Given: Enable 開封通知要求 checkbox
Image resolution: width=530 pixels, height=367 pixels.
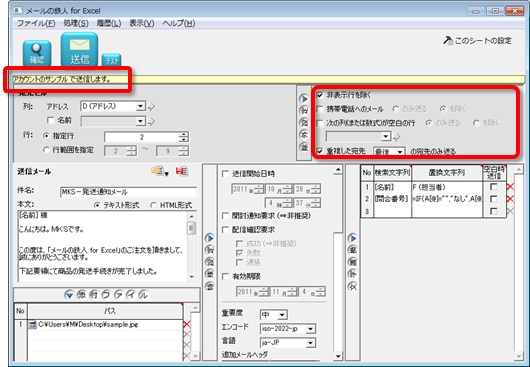Looking at the screenshot, I should click(x=225, y=216).
